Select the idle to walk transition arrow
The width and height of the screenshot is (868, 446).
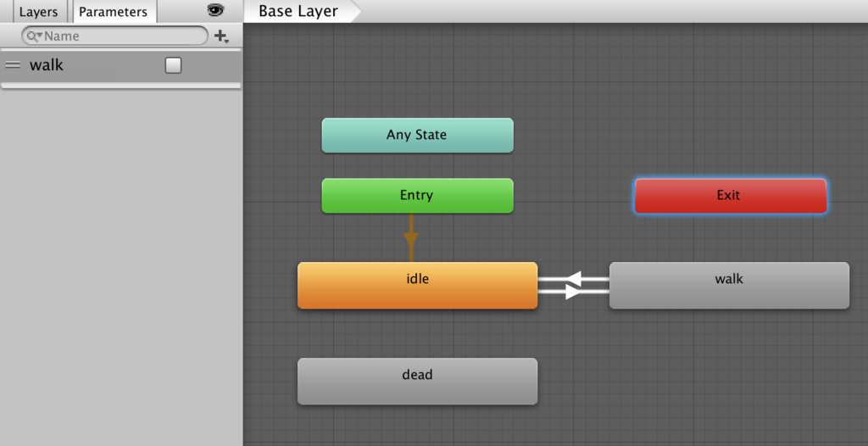574,292
